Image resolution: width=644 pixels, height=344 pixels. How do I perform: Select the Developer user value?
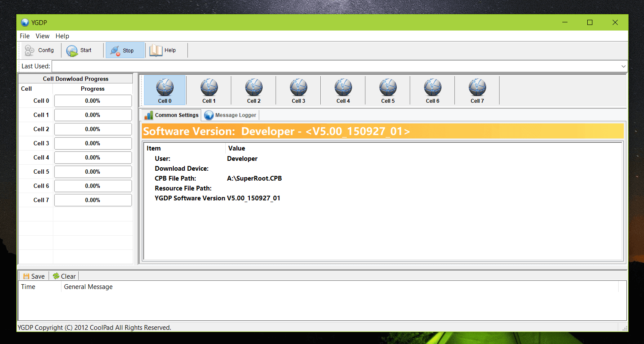point(242,159)
